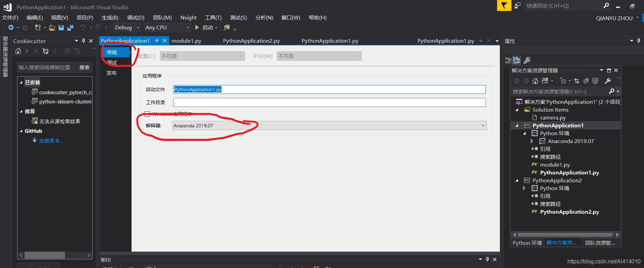Open the Tools menu
This screenshot has height=268, width=644.
213,17
